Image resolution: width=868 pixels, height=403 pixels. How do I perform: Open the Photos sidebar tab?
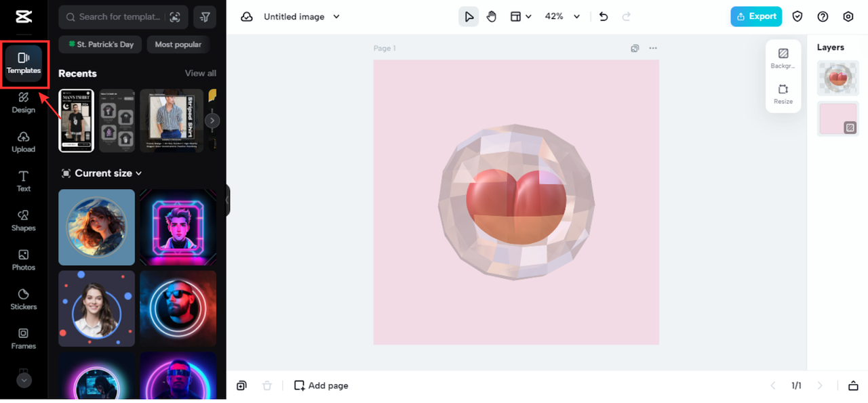coord(24,260)
